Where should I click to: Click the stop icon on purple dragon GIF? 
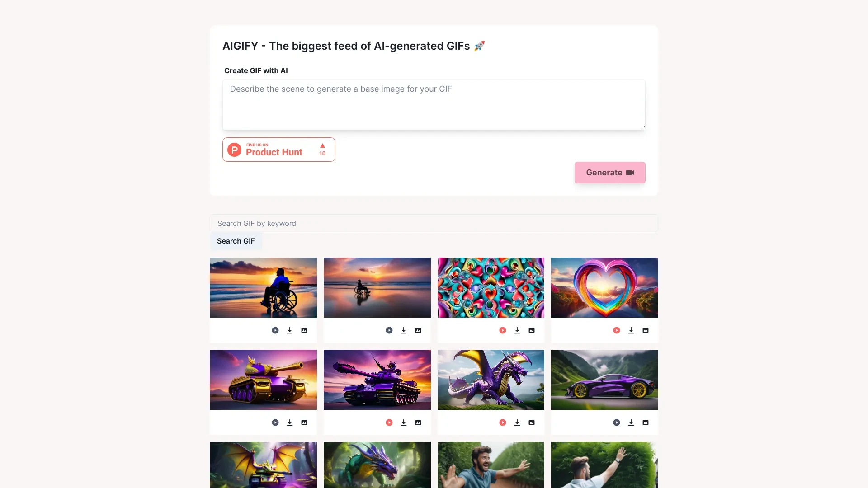click(x=503, y=422)
